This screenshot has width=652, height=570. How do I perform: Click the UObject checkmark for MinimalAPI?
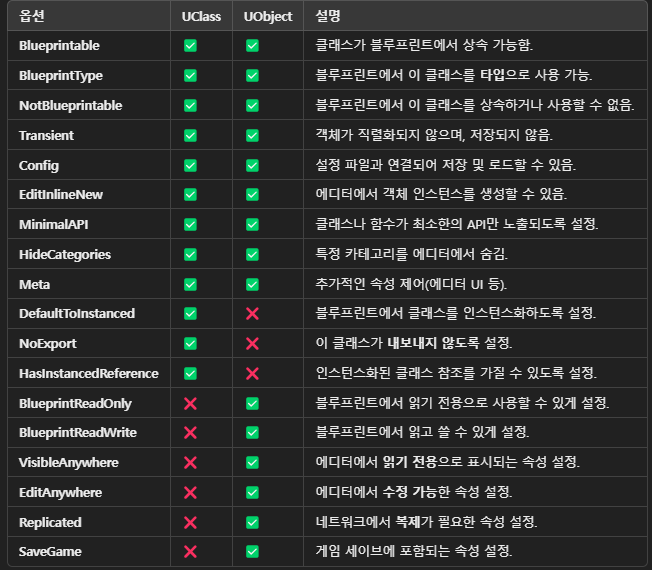tap(252, 225)
